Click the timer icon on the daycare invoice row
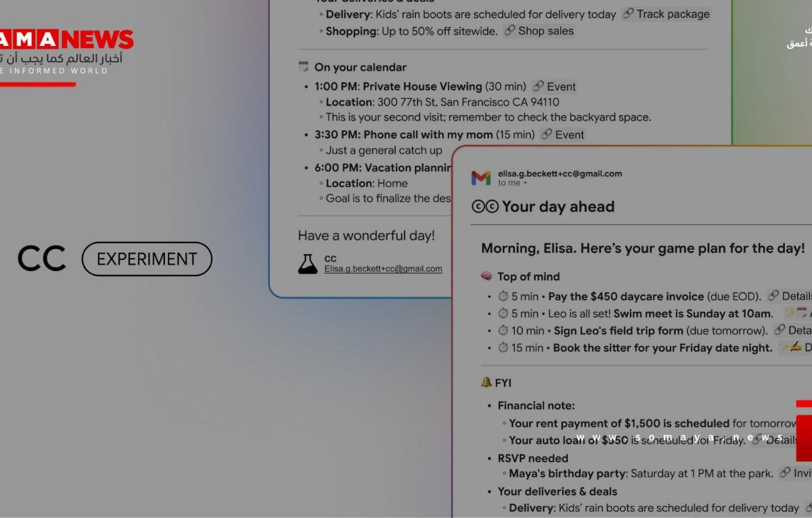The width and height of the screenshot is (812, 518). (503, 297)
